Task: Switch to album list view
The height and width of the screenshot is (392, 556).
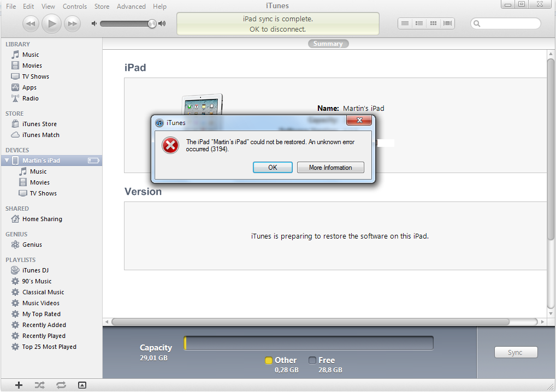Action: (x=419, y=23)
